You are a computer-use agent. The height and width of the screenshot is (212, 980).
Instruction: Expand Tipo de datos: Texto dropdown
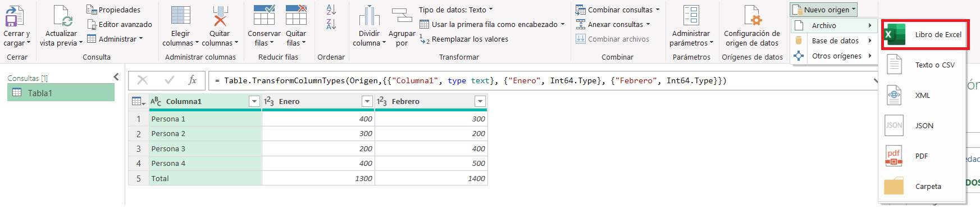[455, 10]
